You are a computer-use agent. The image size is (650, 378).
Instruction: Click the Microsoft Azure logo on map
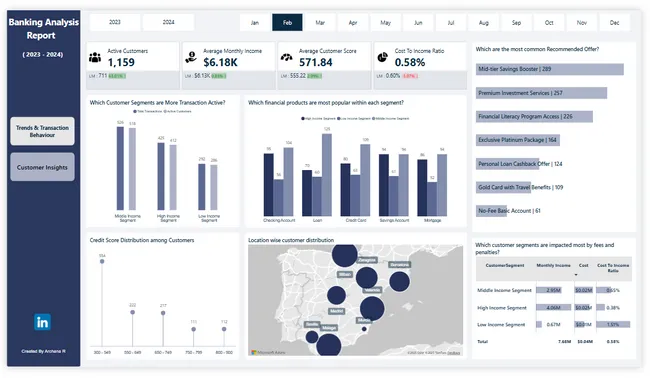pyautogui.click(x=268, y=352)
